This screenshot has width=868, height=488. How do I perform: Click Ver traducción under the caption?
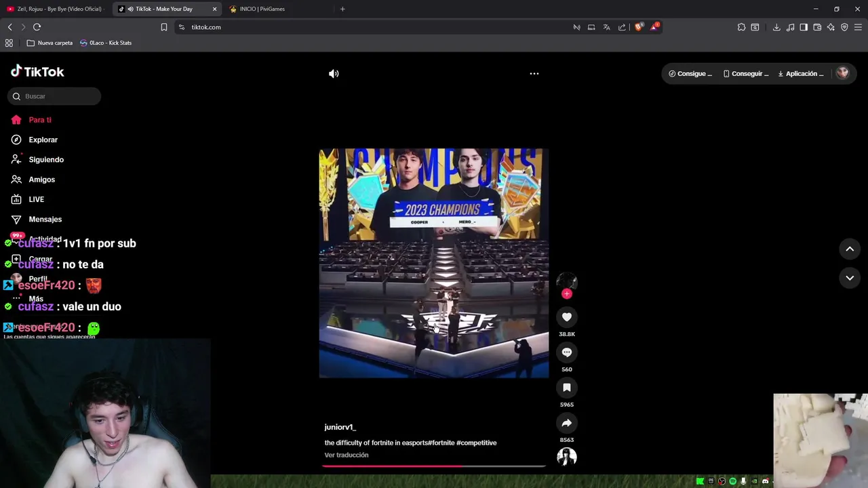pyautogui.click(x=347, y=455)
